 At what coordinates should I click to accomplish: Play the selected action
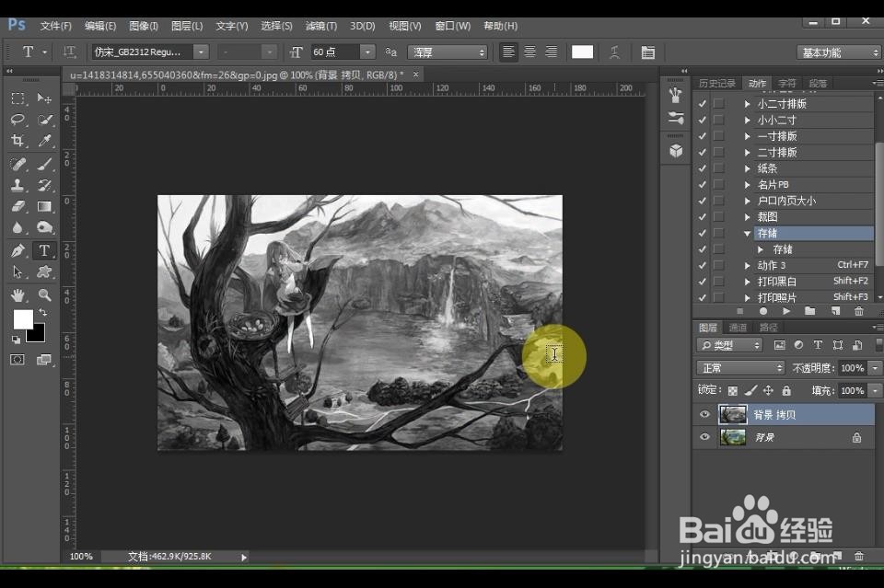[x=786, y=311]
